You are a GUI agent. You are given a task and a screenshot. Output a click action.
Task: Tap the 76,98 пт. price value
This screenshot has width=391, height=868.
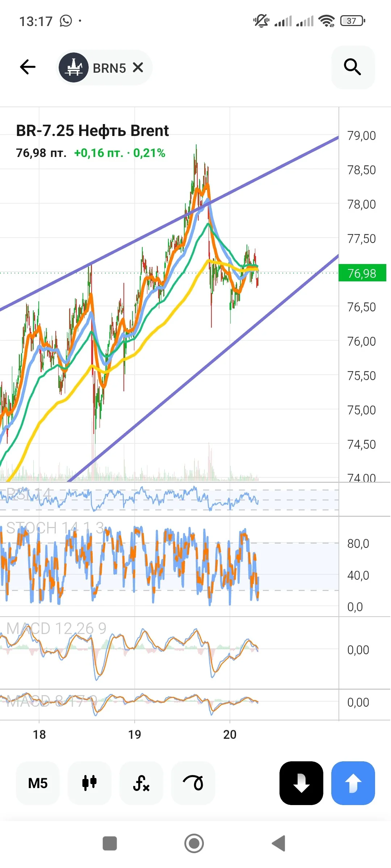click(x=41, y=153)
